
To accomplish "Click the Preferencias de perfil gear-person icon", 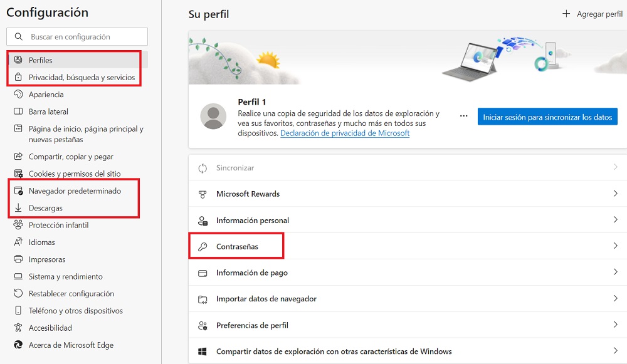I will click(x=203, y=326).
